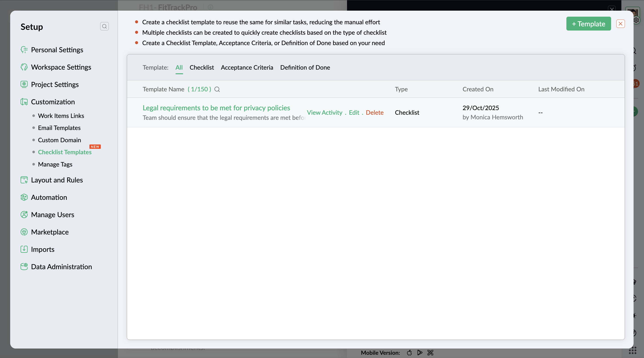Switch to the Acceptance Criteria tab
The width and height of the screenshot is (644, 358).
tap(247, 67)
